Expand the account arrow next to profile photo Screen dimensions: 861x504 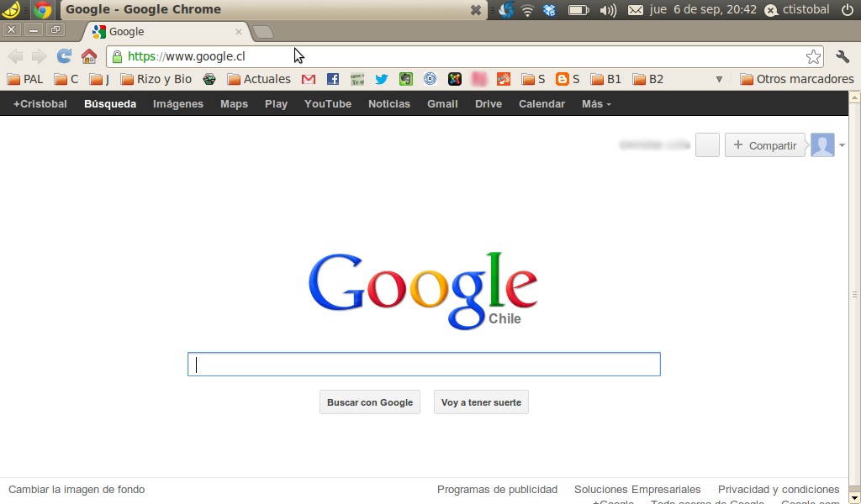[842, 145]
